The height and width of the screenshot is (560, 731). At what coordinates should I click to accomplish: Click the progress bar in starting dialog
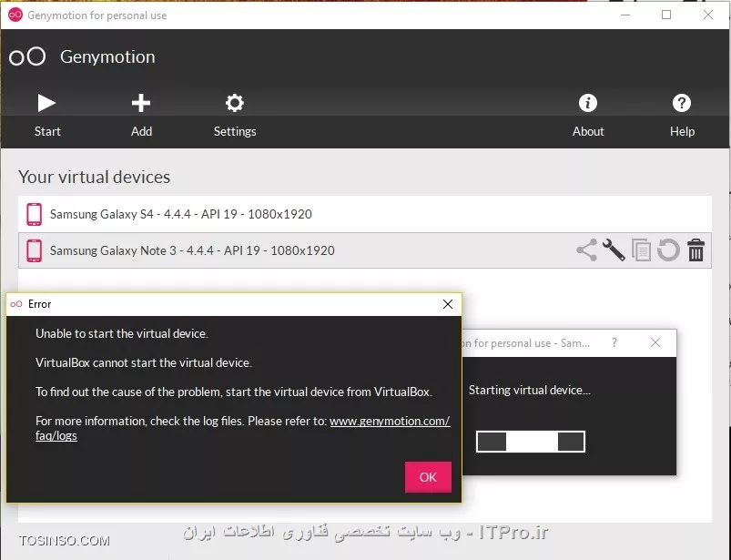pos(531,442)
